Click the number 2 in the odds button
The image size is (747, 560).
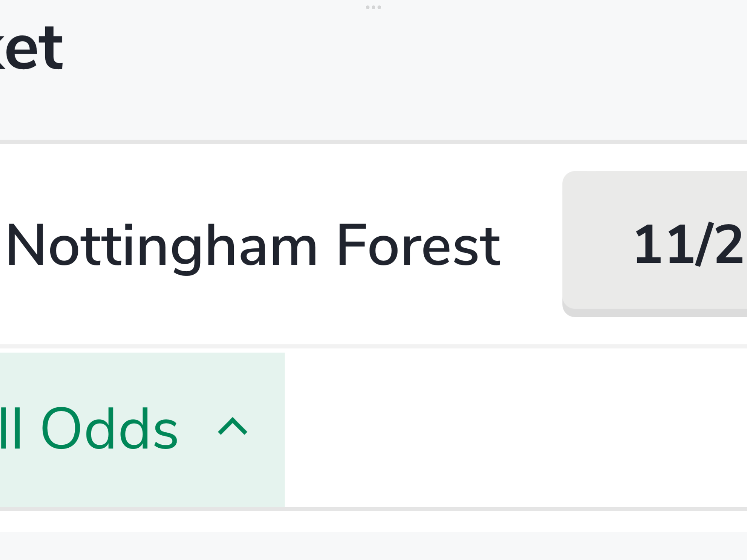coord(729,244)
